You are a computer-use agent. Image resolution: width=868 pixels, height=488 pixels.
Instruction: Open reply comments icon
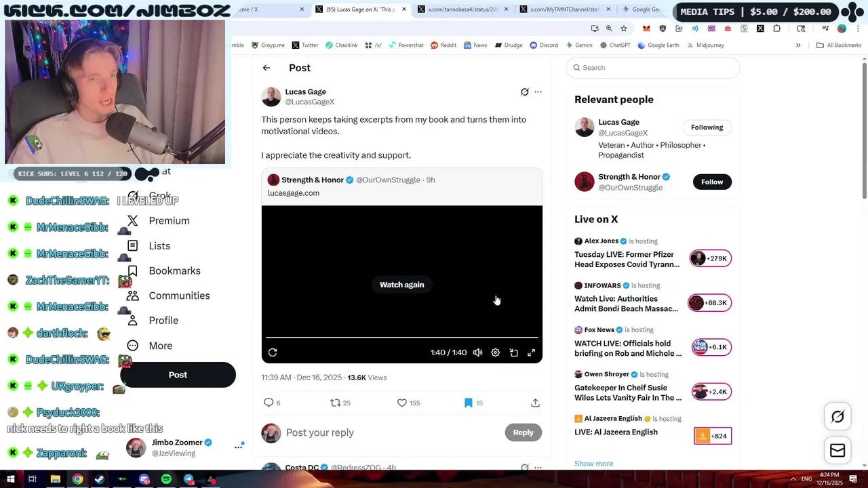(x=271, y=403)
